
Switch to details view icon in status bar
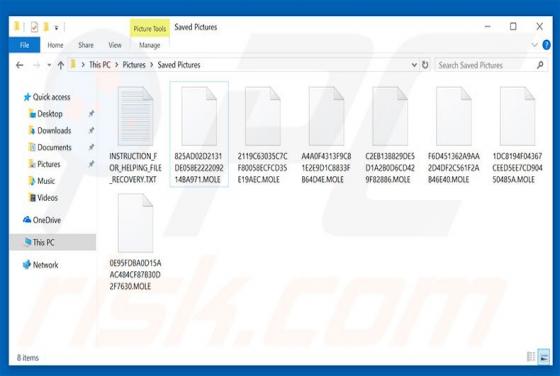tap(531, 356)
